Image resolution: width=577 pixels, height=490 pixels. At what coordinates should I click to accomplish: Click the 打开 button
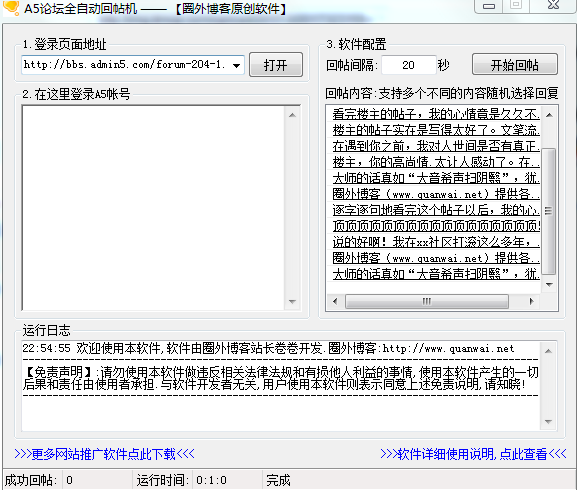(276, 65)
